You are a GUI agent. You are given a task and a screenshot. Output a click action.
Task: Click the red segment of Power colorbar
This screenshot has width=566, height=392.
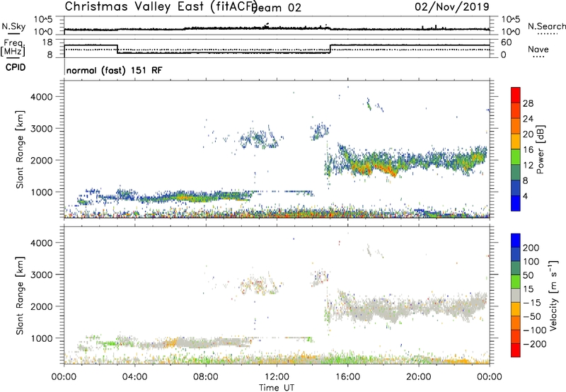516,95
